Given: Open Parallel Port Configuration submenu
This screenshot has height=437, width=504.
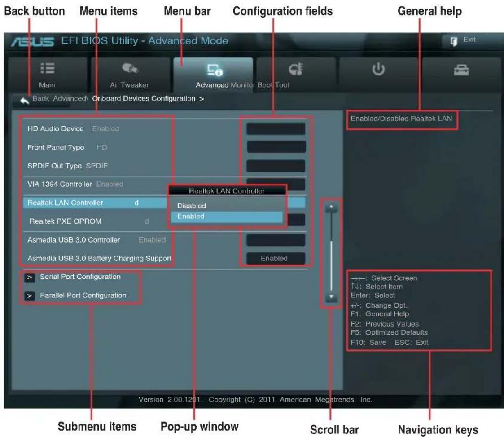Looking at the screenshot, I should click(83, 296).
